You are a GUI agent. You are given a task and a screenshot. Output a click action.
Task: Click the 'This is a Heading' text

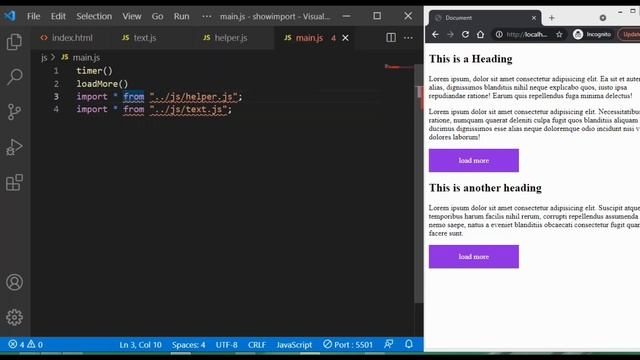tap(471, 59)
